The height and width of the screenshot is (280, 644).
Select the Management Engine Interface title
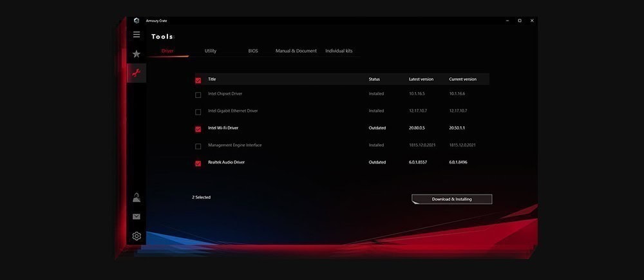[234, 145]
